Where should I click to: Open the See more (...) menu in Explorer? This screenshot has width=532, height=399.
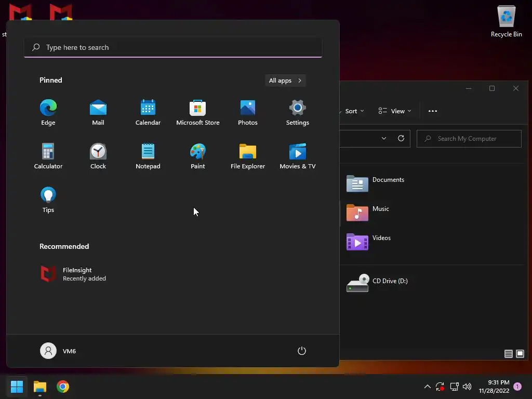433,111
